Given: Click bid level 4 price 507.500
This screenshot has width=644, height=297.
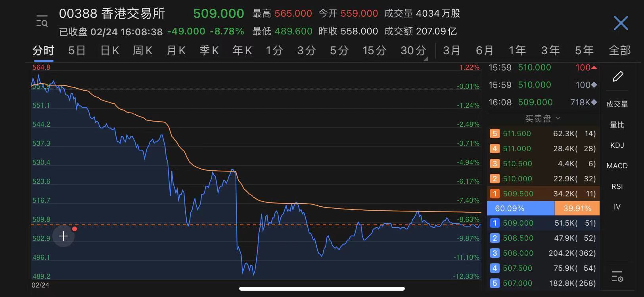Looking at the screenshot, I should click(517, 268).
